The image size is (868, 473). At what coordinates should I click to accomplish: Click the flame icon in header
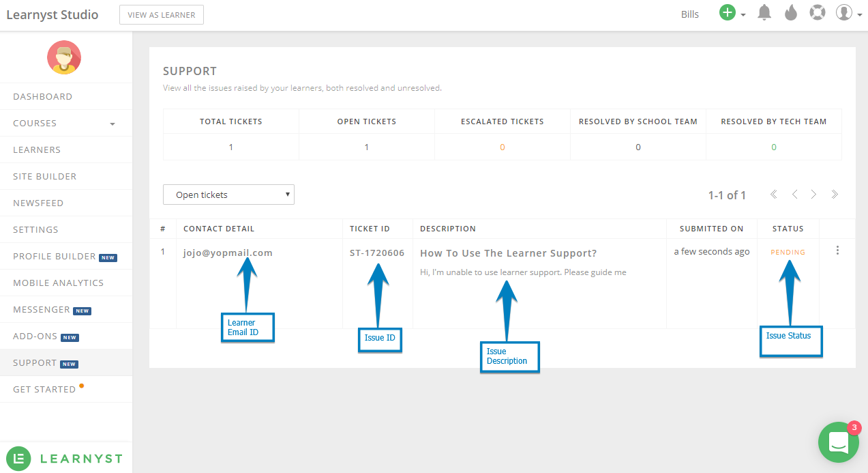791,13
